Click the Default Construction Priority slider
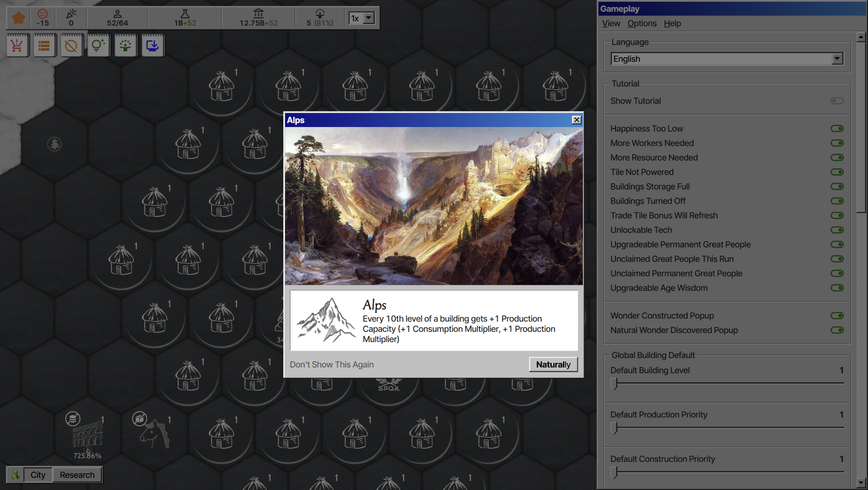The height and width of the screenshot is (490, 868). 727,472
